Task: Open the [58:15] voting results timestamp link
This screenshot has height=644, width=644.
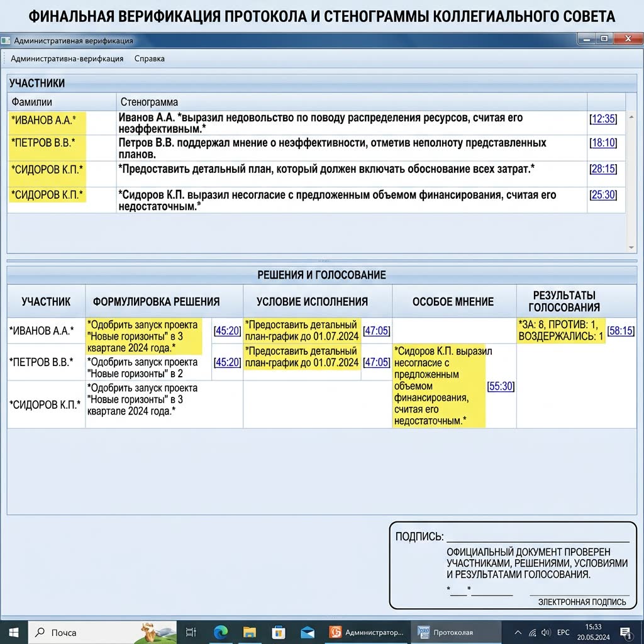Action: 621,331
